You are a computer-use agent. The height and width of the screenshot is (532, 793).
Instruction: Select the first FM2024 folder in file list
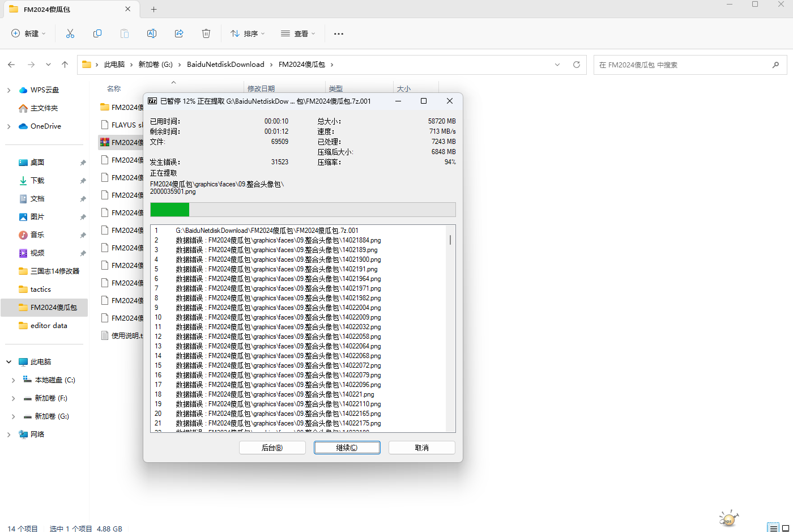(x=121, y=107)
